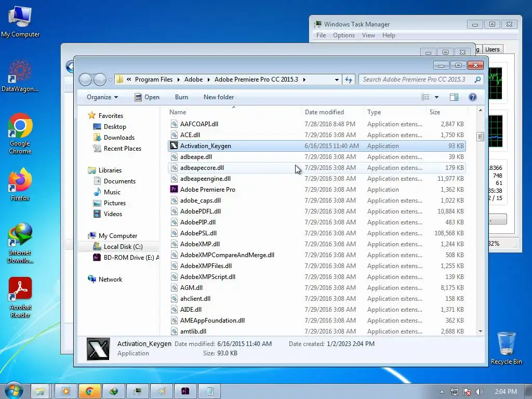Launch Google Chrome from the desktop
The height and width of the screenshot is (399, 532).
pyautogui.click(x=20, y=134)
